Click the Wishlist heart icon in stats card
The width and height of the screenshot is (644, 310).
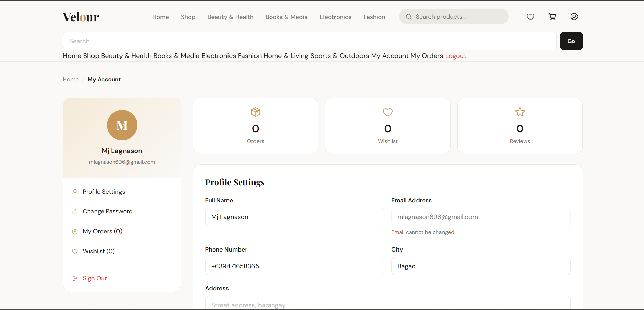[388, 112]
